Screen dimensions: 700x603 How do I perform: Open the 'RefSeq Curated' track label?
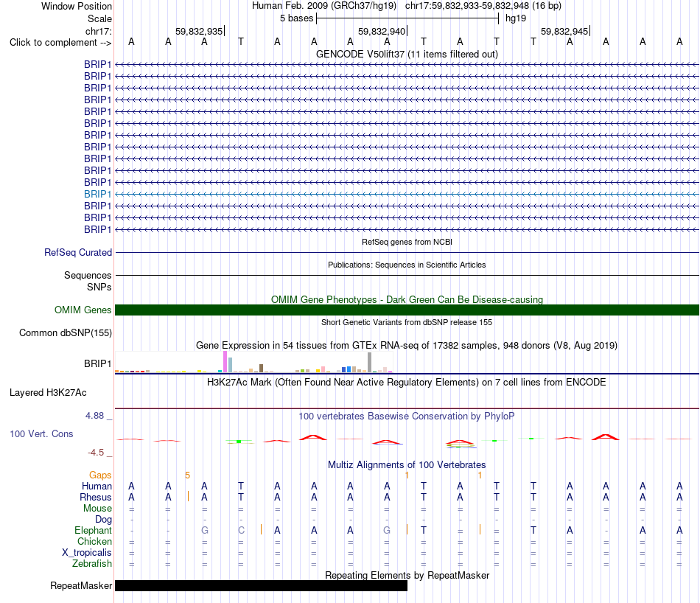[x=77, y=252]
